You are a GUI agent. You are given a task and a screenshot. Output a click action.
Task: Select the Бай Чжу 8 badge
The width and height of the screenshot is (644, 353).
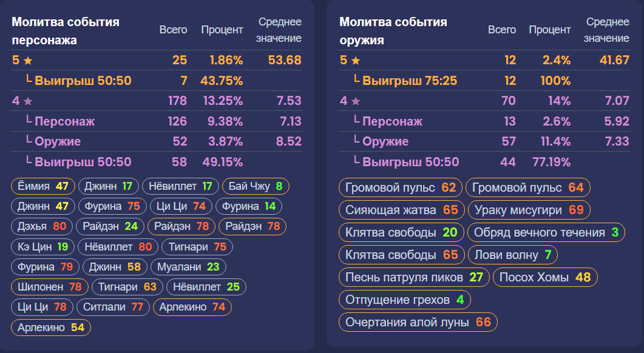click(256, 186)
